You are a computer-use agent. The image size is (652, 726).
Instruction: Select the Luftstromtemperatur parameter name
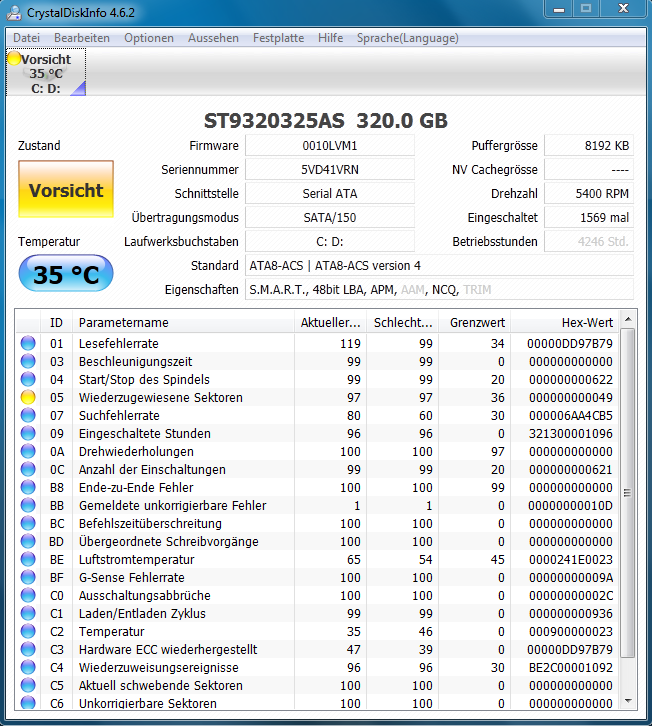coord(137,559)
